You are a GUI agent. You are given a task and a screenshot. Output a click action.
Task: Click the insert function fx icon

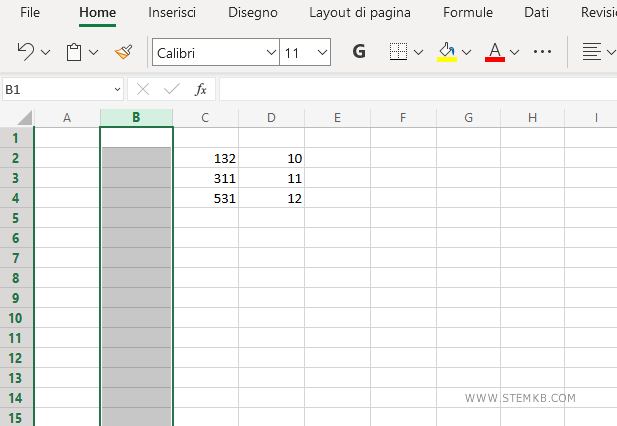(x=200, y=89)
